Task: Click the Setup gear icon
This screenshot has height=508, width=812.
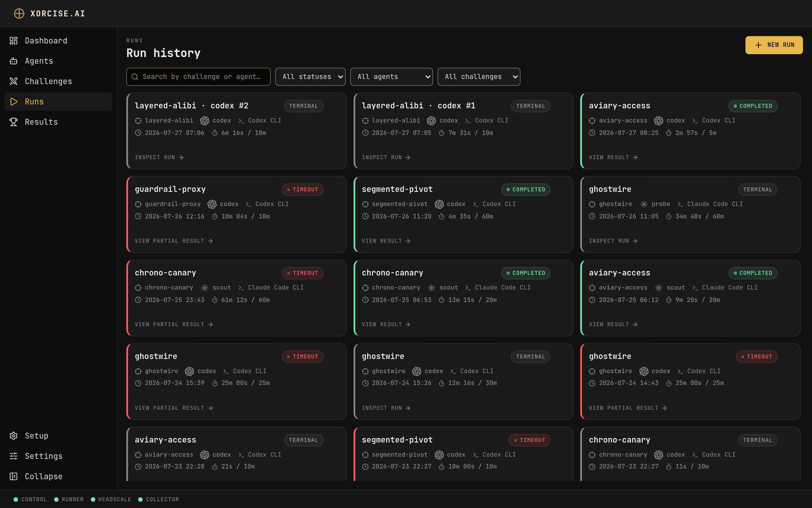Action: click(14, 436)
